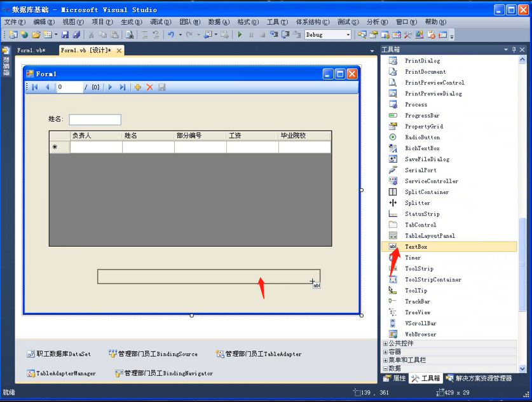Click the Move Next arrow in navigator

coord(110,87)
